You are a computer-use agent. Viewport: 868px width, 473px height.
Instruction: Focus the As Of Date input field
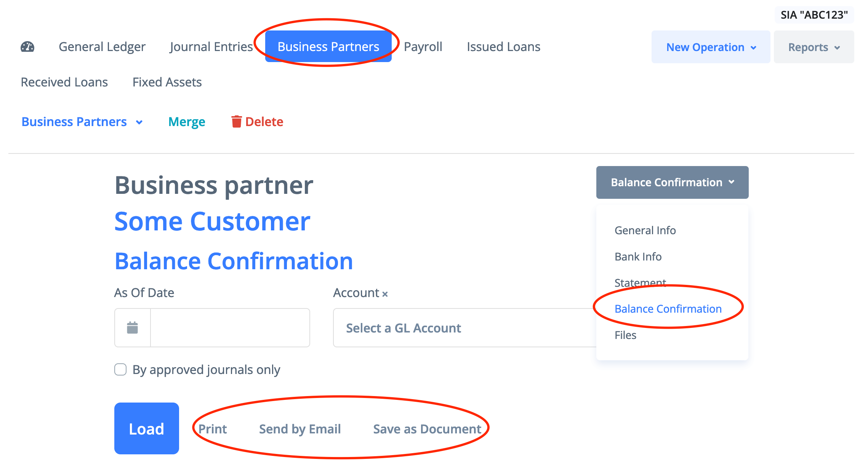[230, 328]
